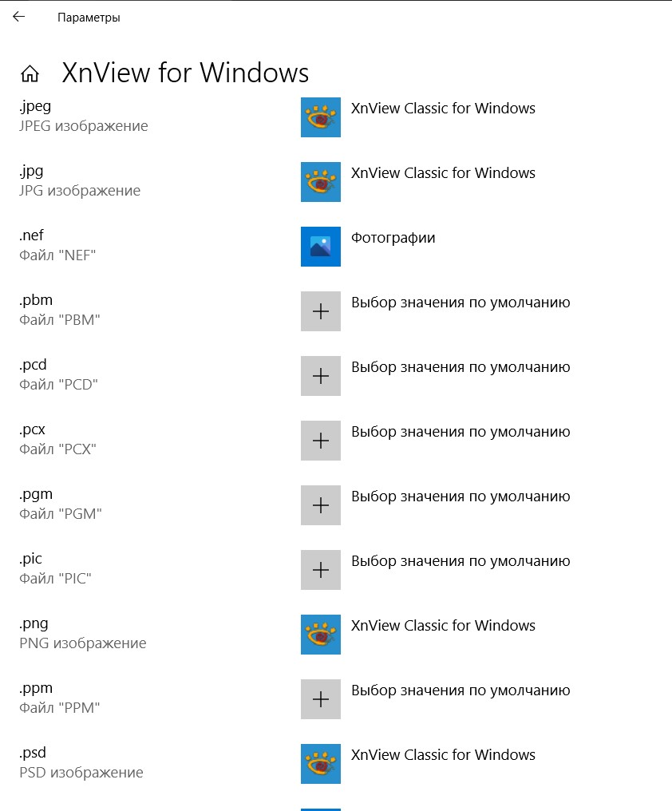Click the XnView icon for .jpeg
This screenshot has height=811, width=672.
click(321, 117)
